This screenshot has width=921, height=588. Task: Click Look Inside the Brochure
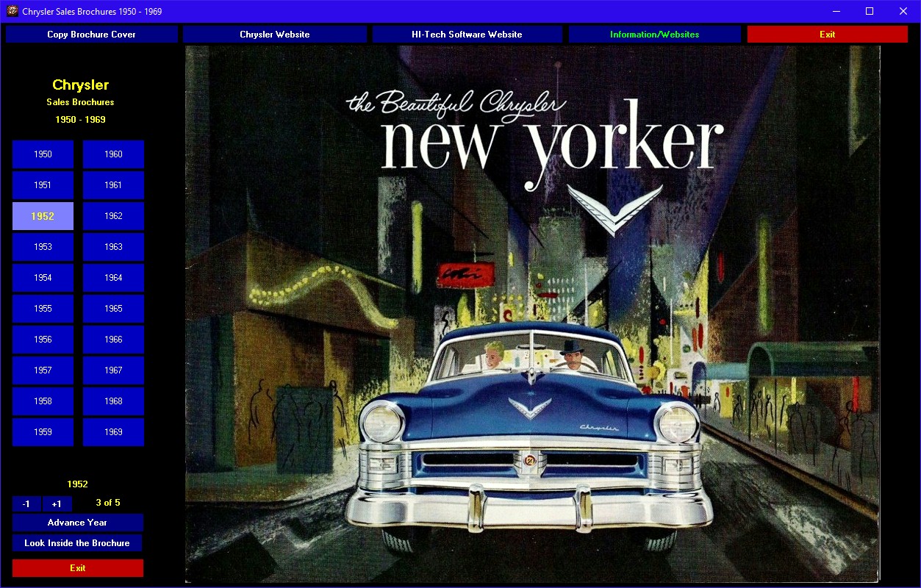[77, 543]
